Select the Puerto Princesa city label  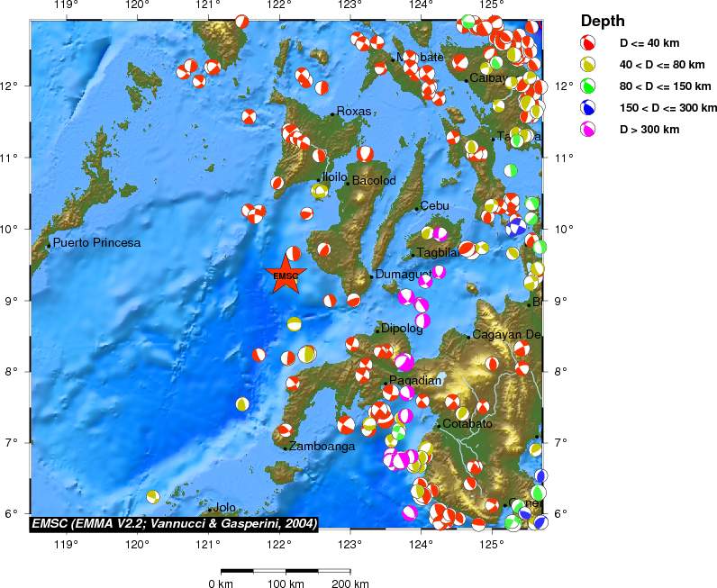96,243
